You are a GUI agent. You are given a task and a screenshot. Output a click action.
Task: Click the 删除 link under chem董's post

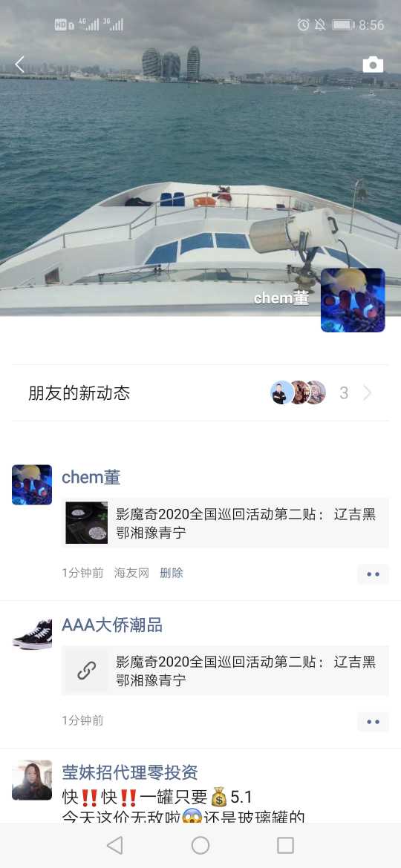tap(171, 573)
